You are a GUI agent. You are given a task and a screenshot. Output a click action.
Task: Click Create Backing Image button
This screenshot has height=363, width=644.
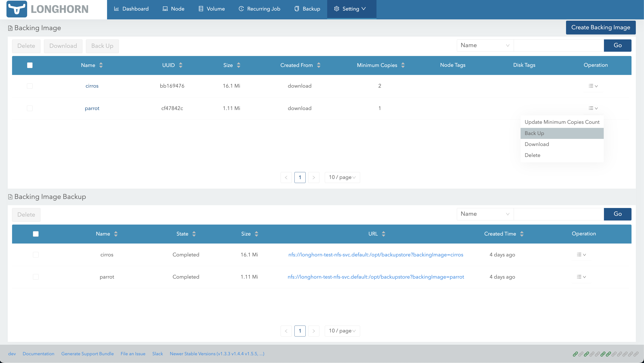[600, 28]
